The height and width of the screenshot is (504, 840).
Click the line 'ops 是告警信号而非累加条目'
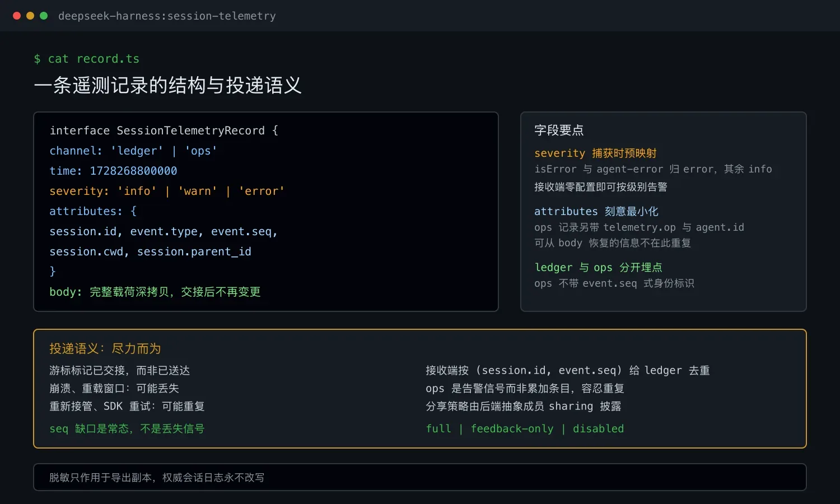coord(525,388)
